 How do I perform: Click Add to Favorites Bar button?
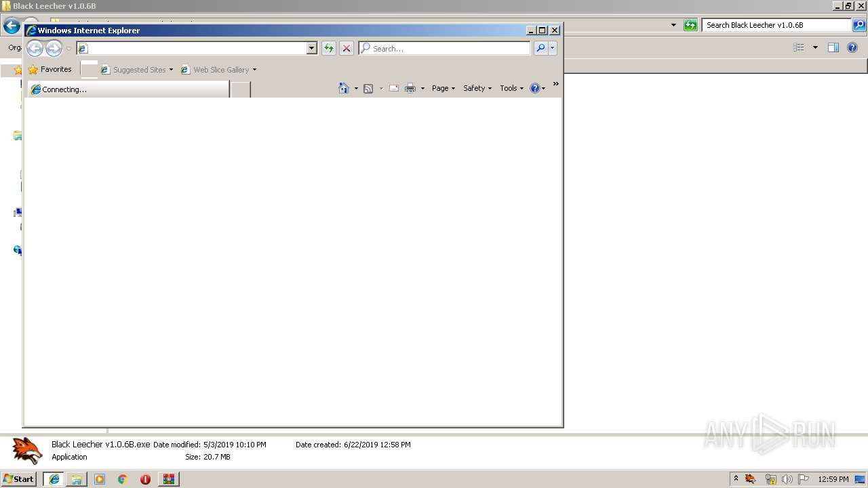89,69
